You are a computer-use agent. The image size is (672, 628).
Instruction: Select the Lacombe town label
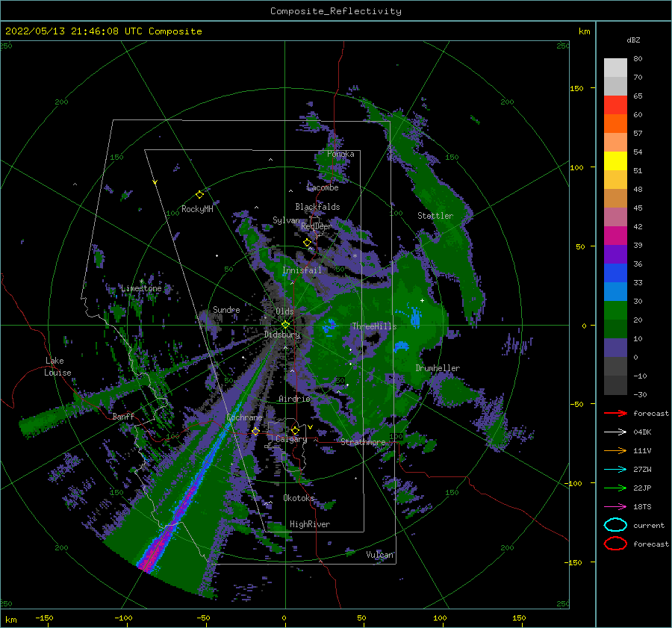point(323,187)
